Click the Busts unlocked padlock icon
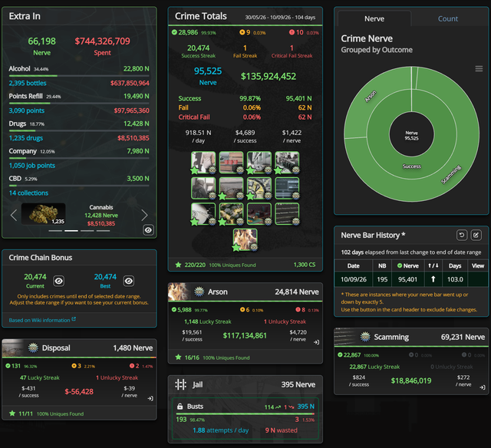 point(180,407)
